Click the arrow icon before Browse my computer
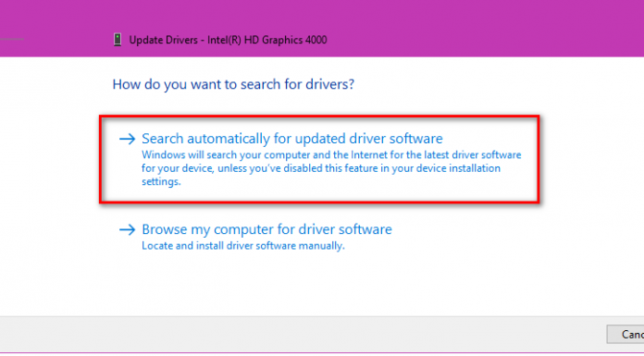Image resolution: width=644 pixels, height=356 pixels. 128,229
